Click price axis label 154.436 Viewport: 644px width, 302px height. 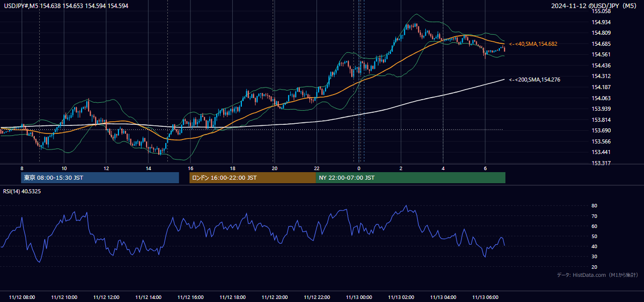pyautogui.click(x=602, y=65)
